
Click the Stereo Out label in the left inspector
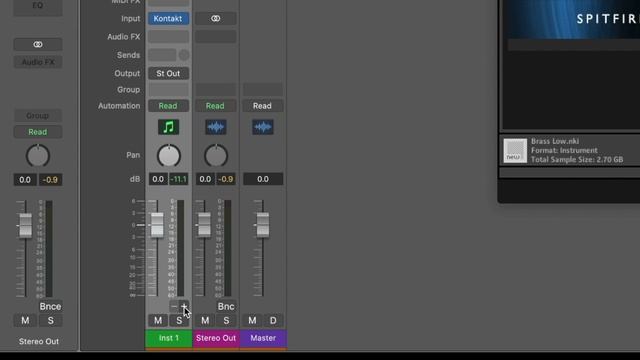click(x=39, y=341)
